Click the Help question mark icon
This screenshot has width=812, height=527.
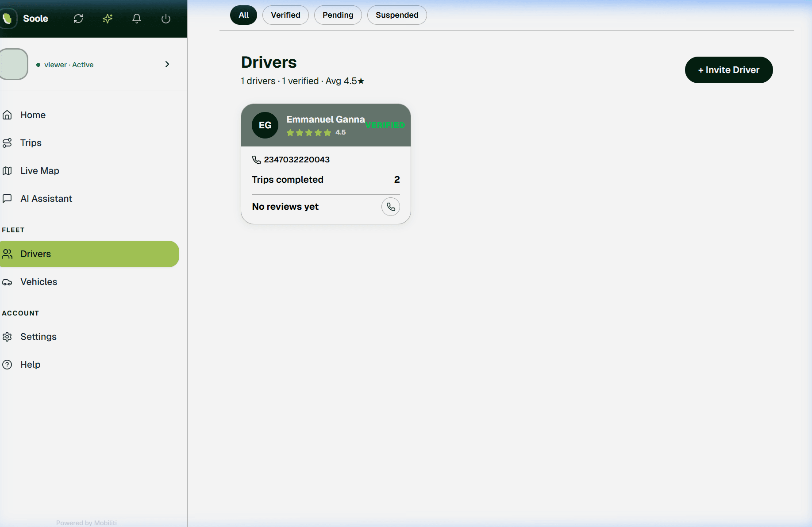pos(7,365)
